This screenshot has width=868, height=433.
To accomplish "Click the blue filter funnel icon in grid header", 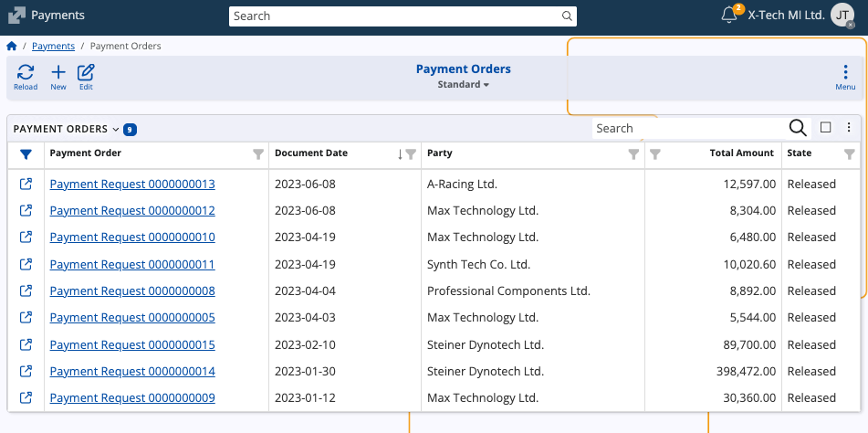I will pos(26,154).
